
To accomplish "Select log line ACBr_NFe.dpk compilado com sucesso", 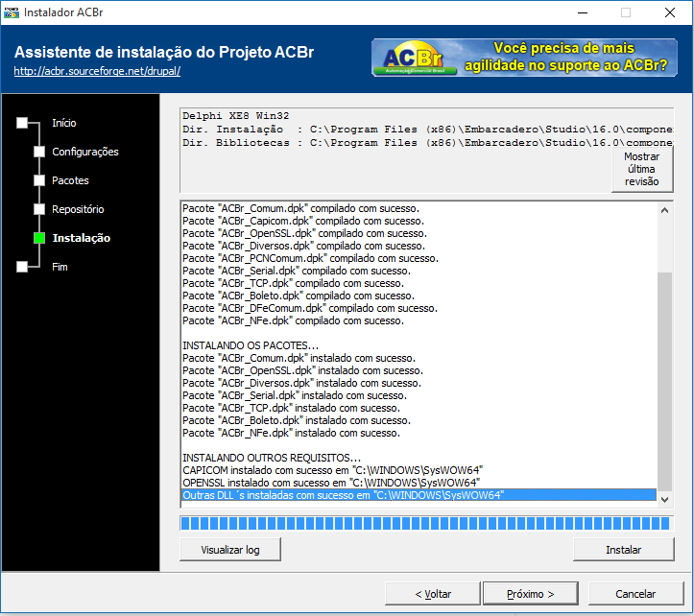I will click(x=294, y=320).
